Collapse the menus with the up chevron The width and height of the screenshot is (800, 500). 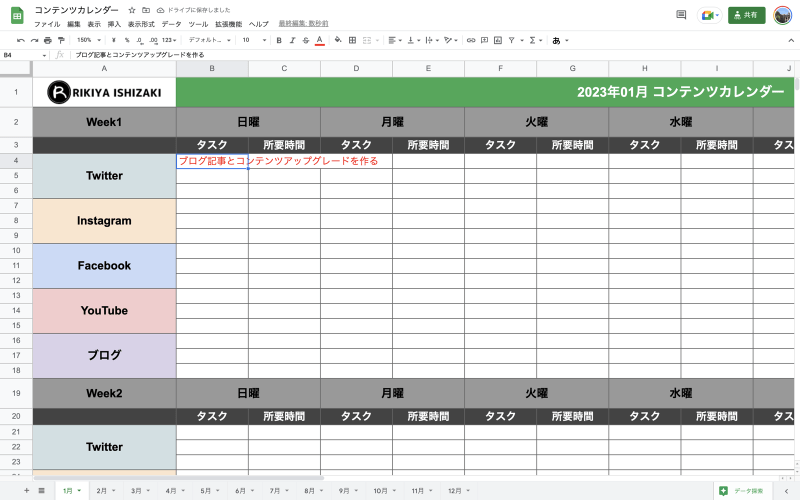791,40
